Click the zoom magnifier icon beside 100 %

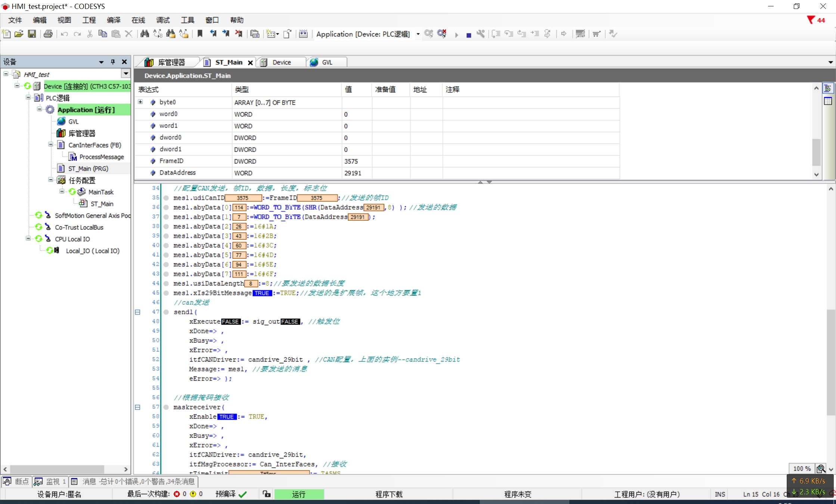pos(820,468)
